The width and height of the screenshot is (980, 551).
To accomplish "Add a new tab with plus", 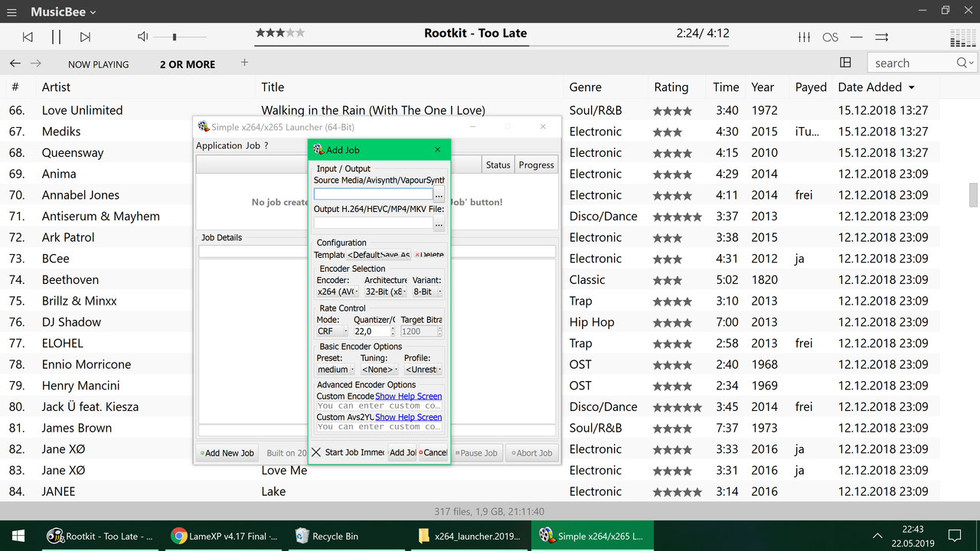I will pyautogui.click(x=245, y=63).
